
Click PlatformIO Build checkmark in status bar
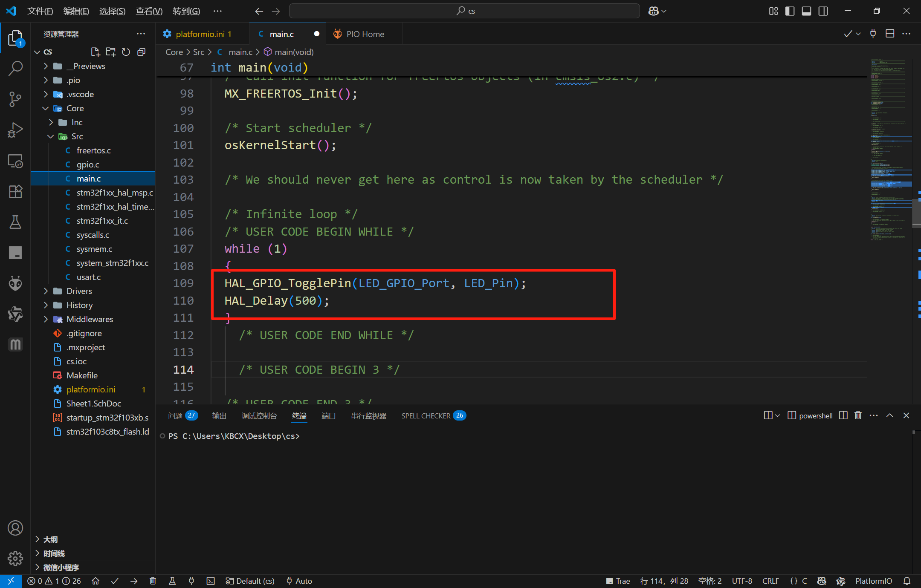click(x=115, y=581)
